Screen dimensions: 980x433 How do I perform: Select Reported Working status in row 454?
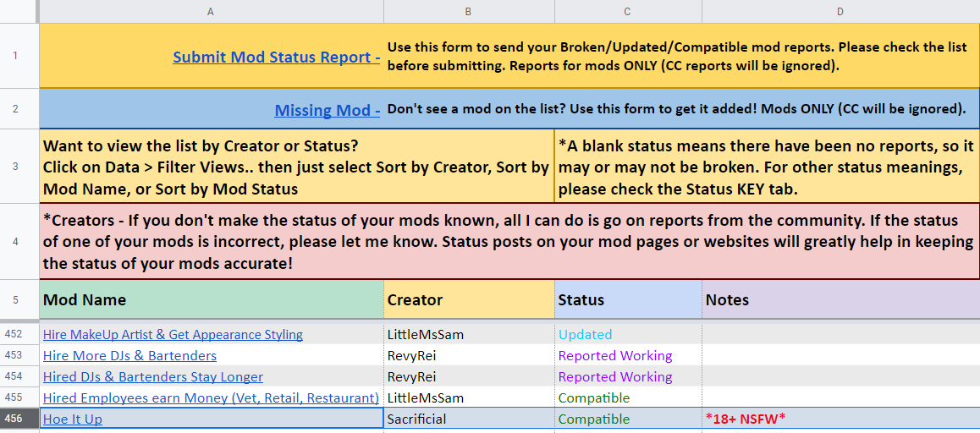tap(628, 377)
